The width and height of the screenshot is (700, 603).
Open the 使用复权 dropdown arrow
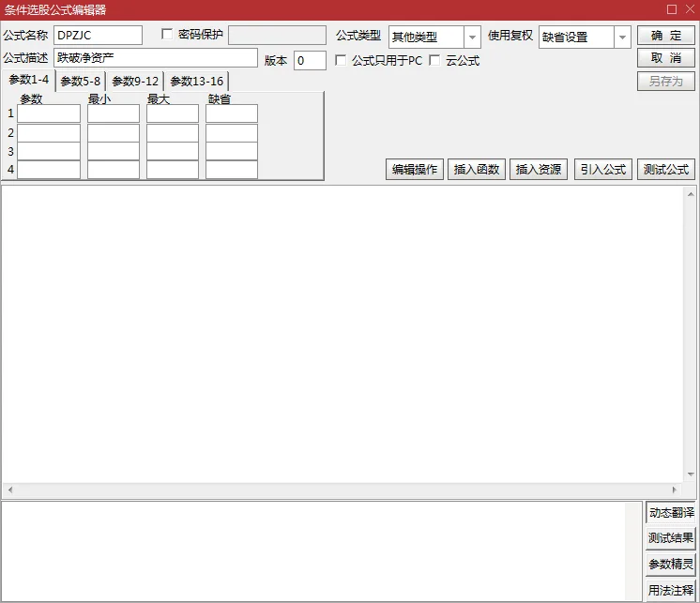tap(622, 37)
